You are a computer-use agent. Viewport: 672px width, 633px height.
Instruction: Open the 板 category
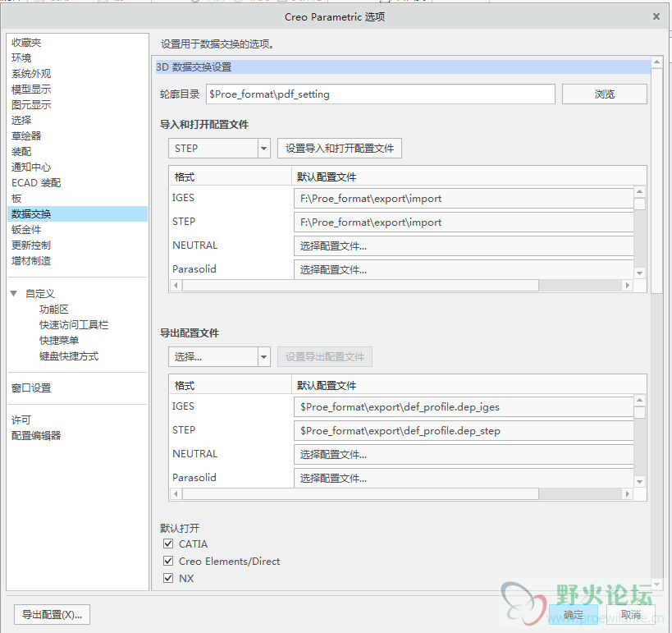pyautogui.click(x=16, y=199)
